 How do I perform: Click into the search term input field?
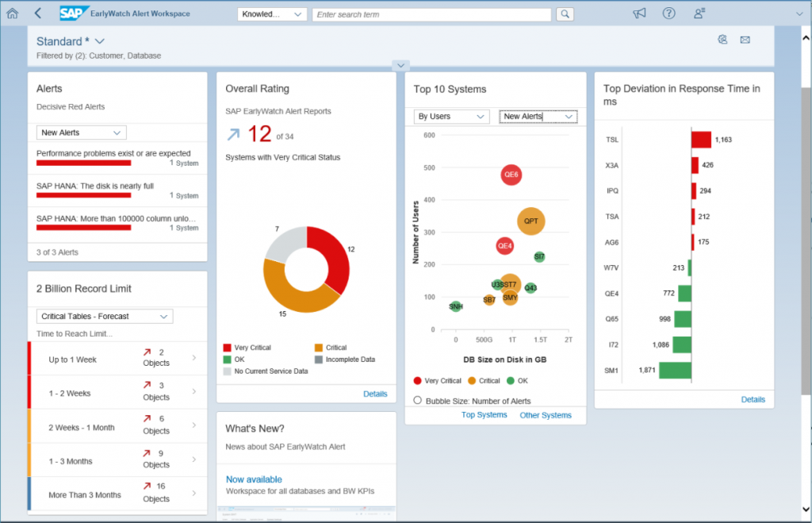[431, 14]
